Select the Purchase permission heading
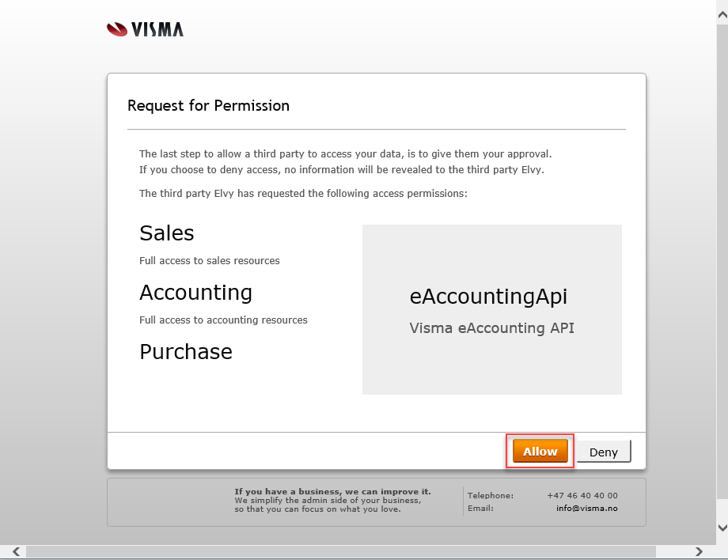 point(186,352)
